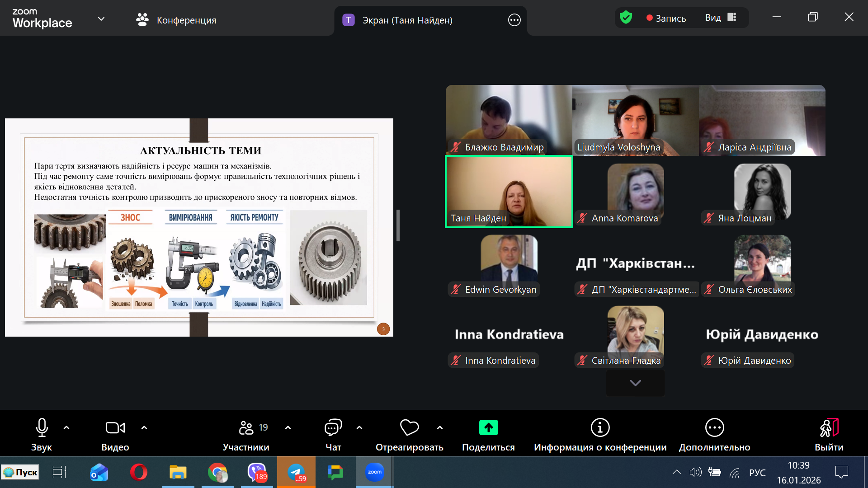The image size is (868, 488).
Task: Expand audio options arrow next to microphone
Action: tap(66, 427)
